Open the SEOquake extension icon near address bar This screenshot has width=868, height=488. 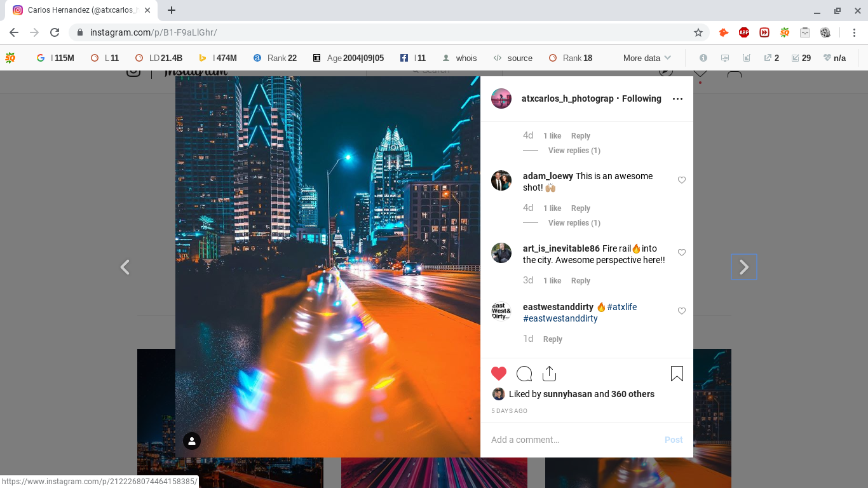pos(785,32)
